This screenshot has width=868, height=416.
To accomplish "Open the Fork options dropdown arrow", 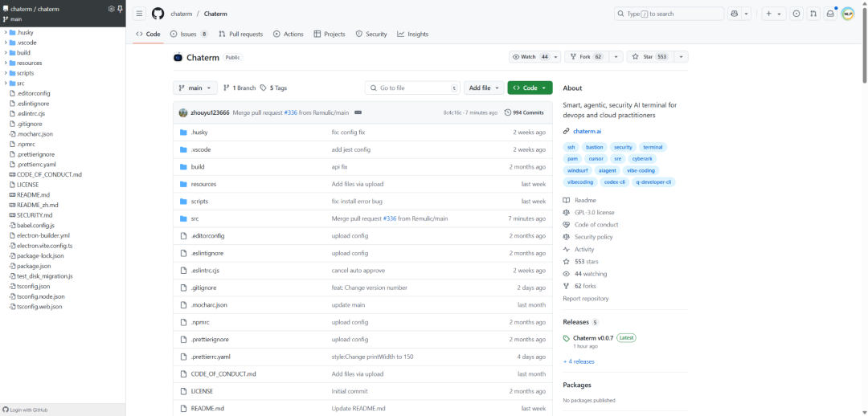I will [x=616, y=57].
